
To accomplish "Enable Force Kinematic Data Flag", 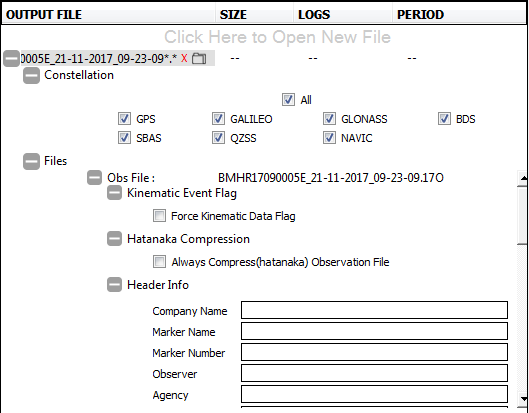I will tap(159, 216).
